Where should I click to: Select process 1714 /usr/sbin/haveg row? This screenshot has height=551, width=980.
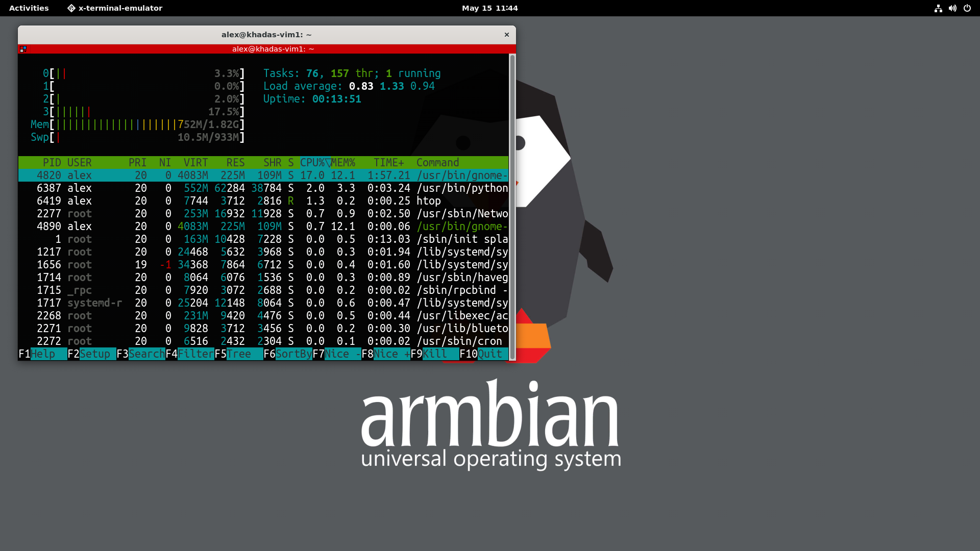click(x=263, y=278)
